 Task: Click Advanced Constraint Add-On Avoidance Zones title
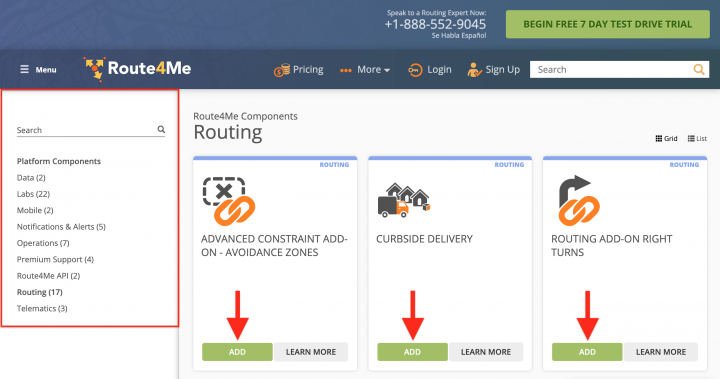[274, 245]
